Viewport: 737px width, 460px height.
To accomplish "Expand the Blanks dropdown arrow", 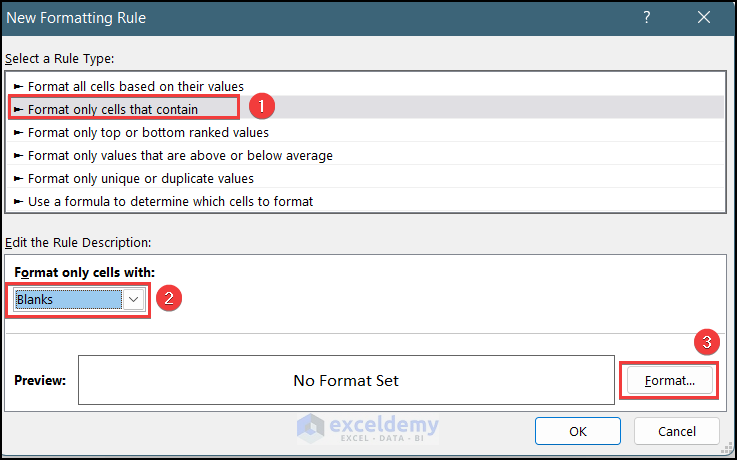I will 136,299.
